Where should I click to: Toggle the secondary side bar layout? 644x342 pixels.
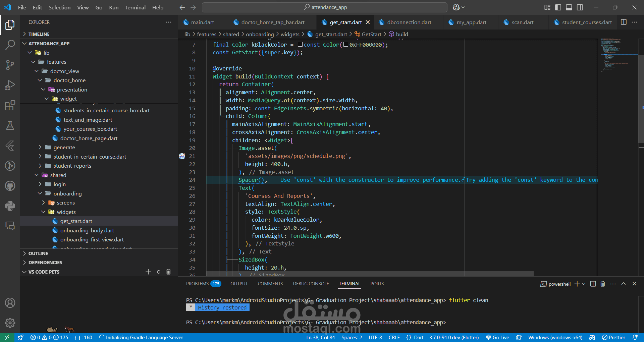580,7
